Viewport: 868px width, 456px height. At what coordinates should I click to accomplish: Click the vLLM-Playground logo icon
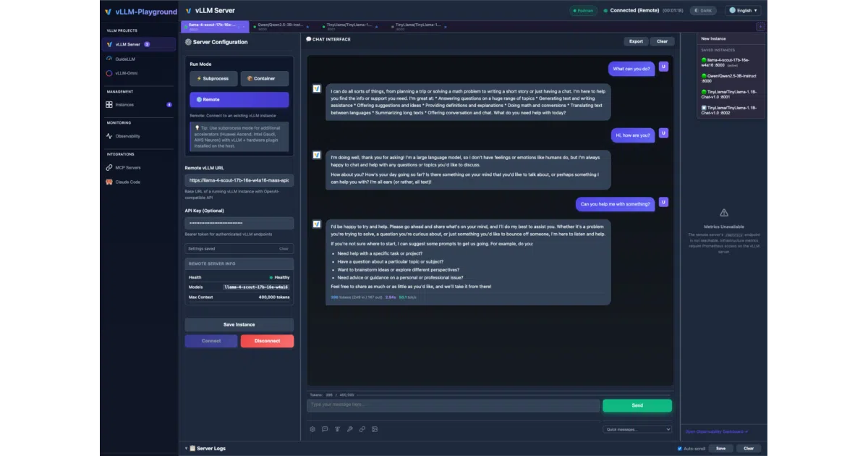point(109,12)
